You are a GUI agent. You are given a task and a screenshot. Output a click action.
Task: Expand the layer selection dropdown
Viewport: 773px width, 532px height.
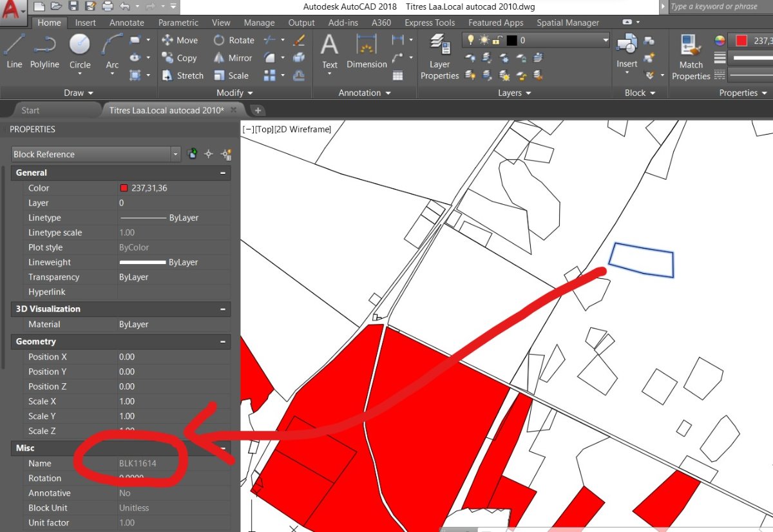[x=605, y=41]
